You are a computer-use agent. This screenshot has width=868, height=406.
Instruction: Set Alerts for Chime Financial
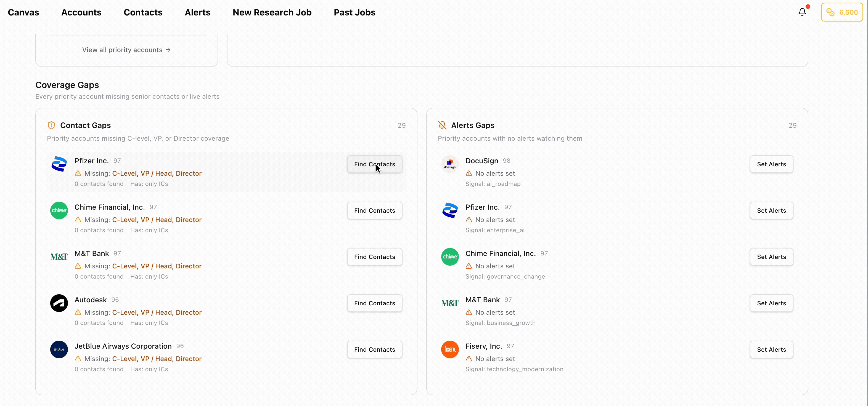[x=771, y=257]
